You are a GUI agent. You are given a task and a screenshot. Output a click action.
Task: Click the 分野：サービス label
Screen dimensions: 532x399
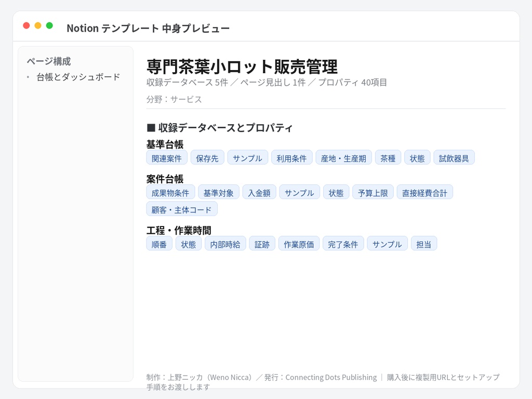(174, 99)
